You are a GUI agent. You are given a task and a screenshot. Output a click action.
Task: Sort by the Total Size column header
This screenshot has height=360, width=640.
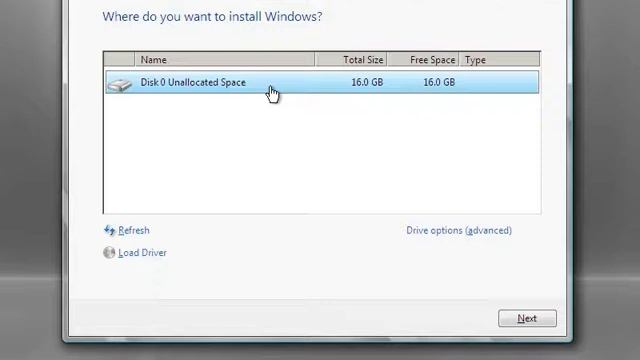pos(351,60)
